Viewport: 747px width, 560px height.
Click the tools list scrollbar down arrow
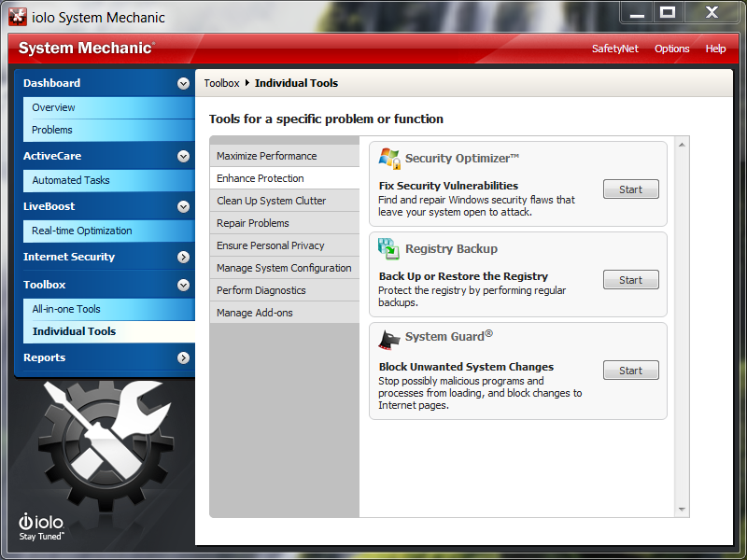682,510
